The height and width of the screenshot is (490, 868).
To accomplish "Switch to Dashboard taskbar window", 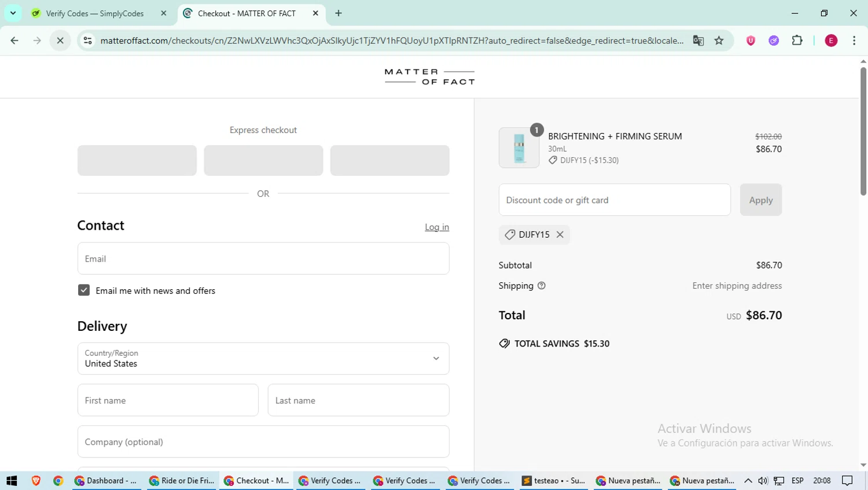I will (x=106, y=480).
